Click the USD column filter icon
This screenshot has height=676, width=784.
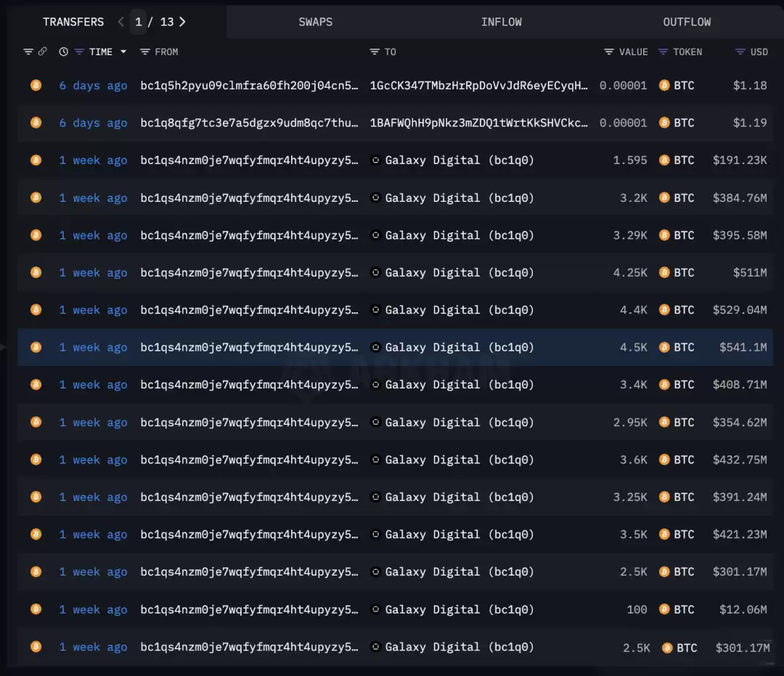(740, 52)
